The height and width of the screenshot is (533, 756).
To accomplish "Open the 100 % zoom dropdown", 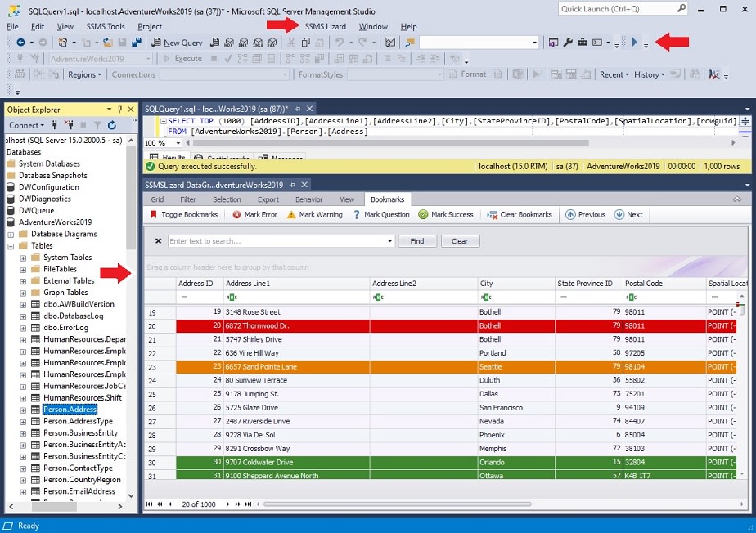I will click(178, 143).
